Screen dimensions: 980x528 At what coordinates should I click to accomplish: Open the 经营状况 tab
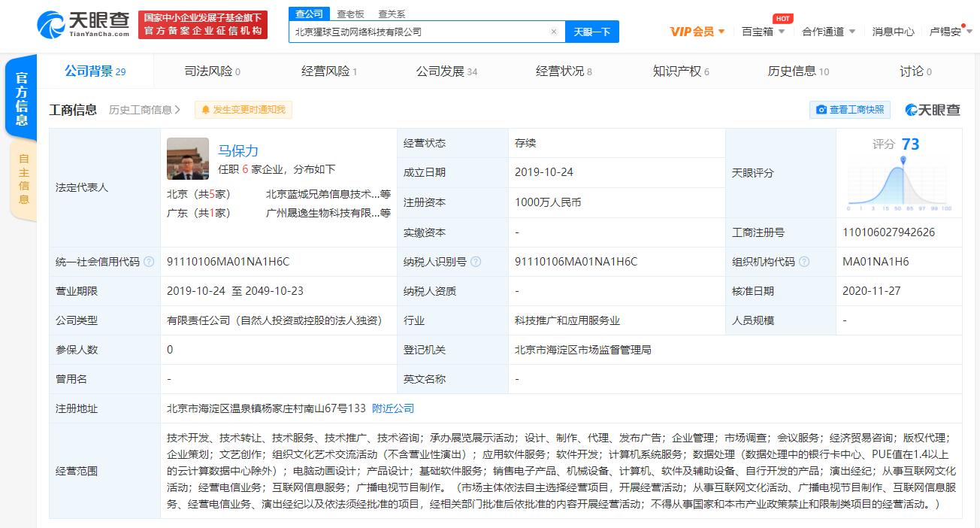pyautogui.click(x=564, y=71)
